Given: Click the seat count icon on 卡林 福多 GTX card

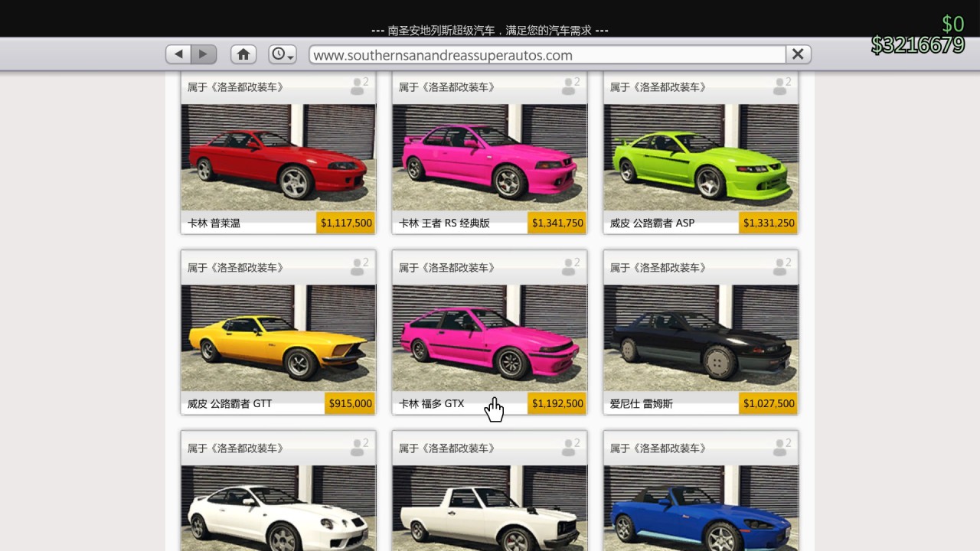Looking at the screenshot, I should pyautogui.click(x=570, y=266).
